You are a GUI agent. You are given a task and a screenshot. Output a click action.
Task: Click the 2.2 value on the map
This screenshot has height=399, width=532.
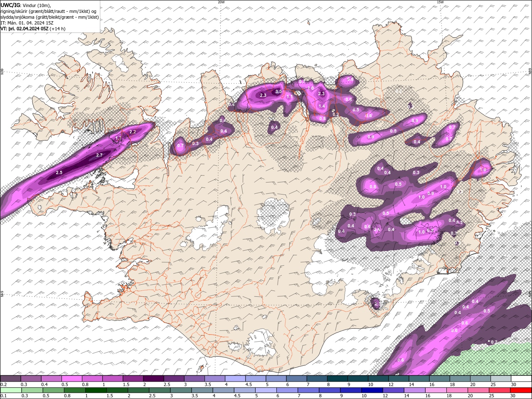coord(133,132)
